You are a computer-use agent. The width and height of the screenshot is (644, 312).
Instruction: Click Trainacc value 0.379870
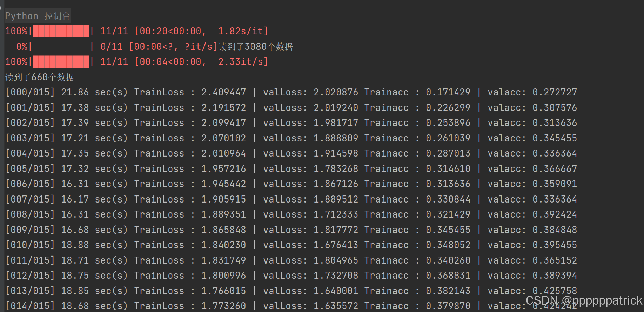coord(448,306)
